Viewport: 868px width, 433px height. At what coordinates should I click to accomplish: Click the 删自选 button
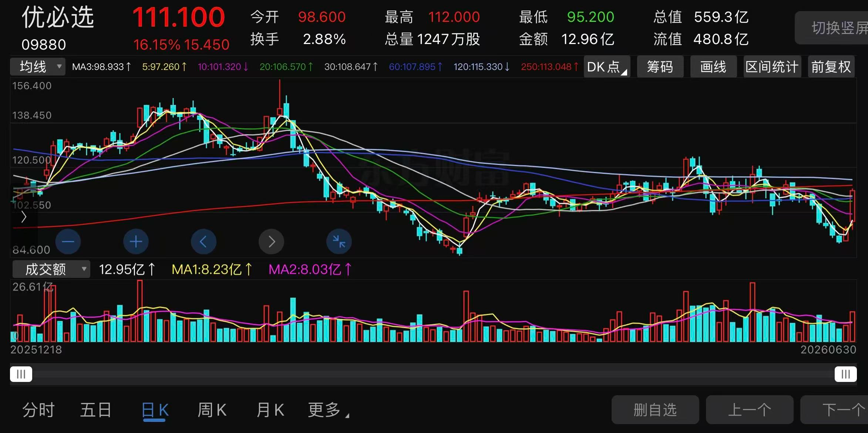[655, 410]
